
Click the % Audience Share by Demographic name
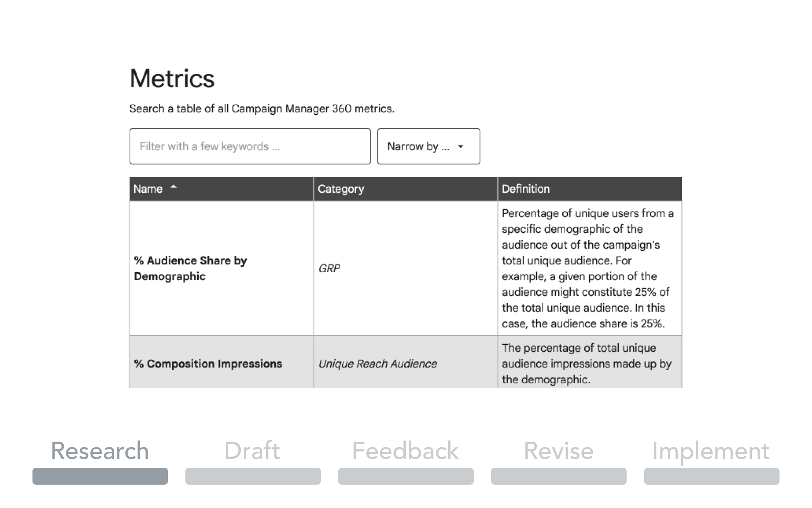coord(190,268)
